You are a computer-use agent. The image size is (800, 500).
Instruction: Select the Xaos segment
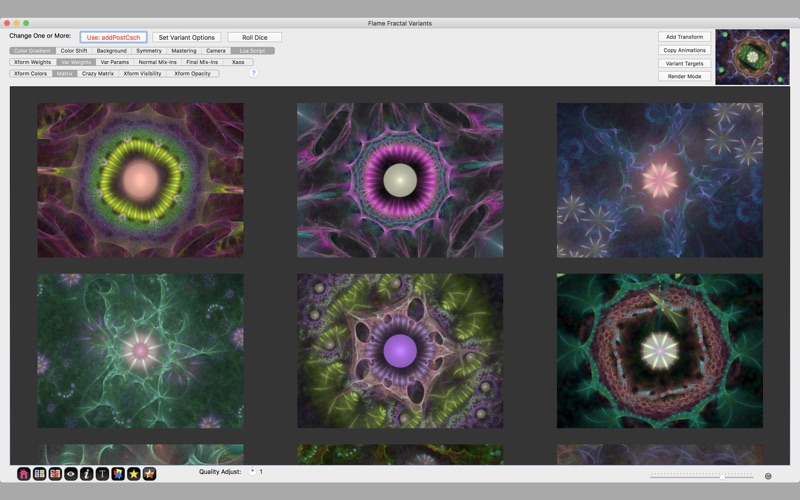pos(238,62)
